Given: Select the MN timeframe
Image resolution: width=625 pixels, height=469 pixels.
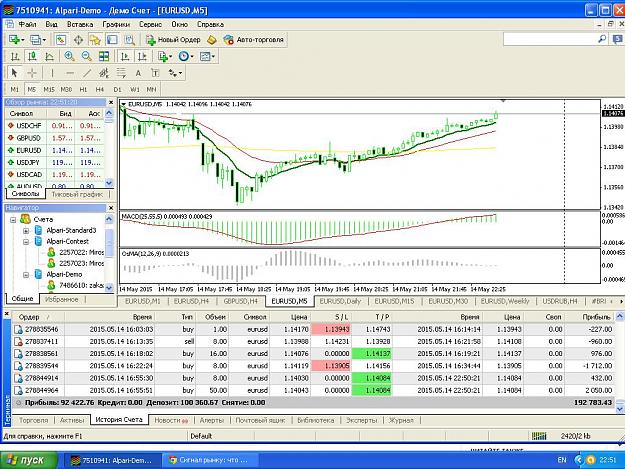Looking at the screenshot, I should click(x=151, y=89).
